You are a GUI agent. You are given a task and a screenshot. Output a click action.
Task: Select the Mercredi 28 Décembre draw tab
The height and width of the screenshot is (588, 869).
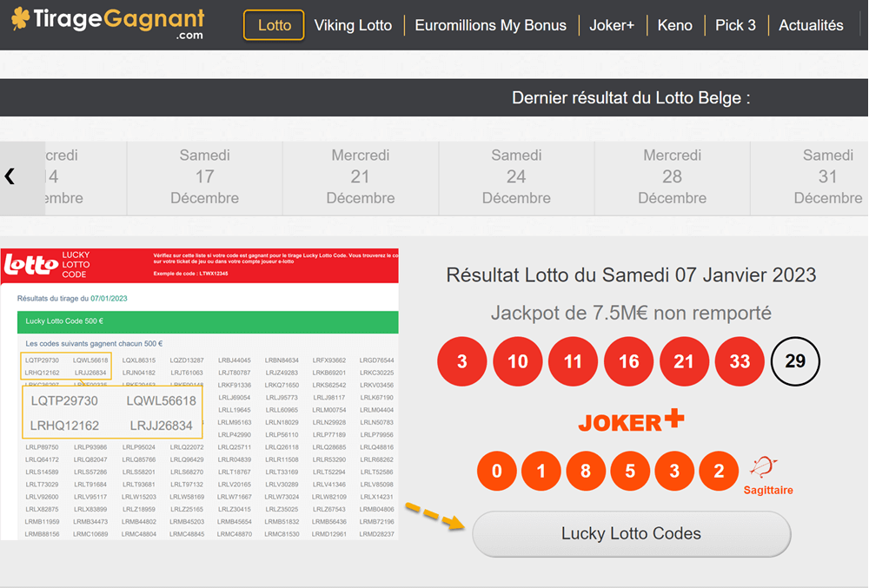coord(672,176)
